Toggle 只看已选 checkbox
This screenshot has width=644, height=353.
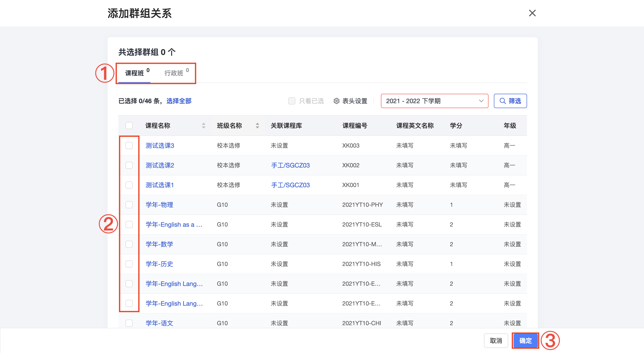click(x=292, y=101)
